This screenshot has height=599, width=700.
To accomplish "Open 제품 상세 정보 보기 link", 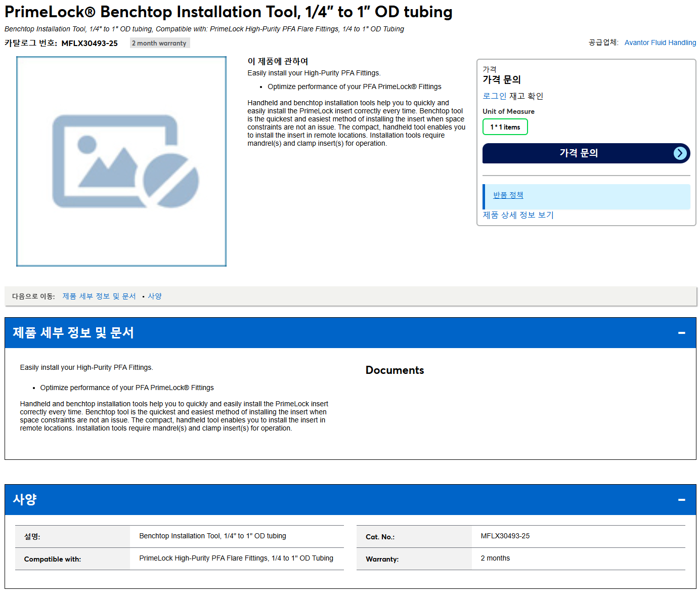I will [518, 215].
